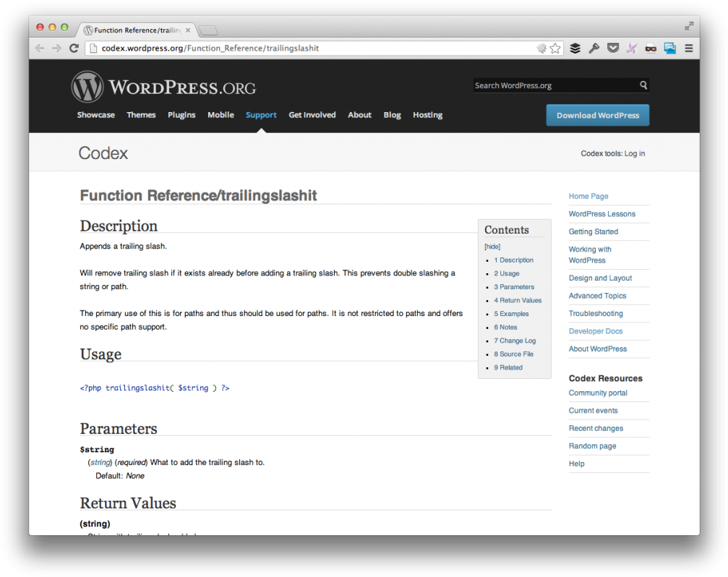Click the key-shaped password manager icon

(594, 48)
